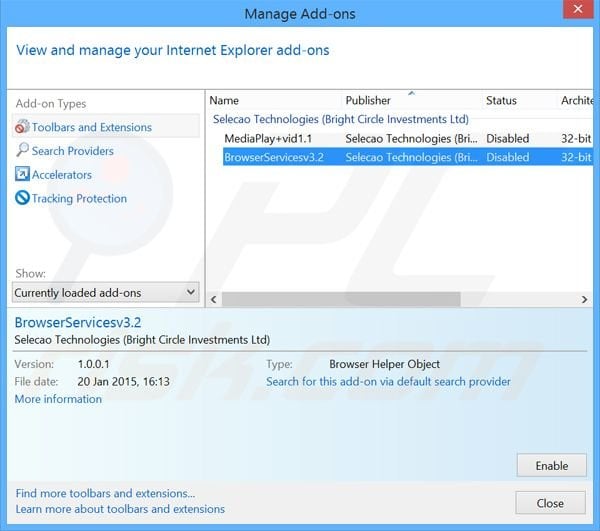Click the red X window close button
The width and height of the screenshot is (600, 531).
click(578, 9)
